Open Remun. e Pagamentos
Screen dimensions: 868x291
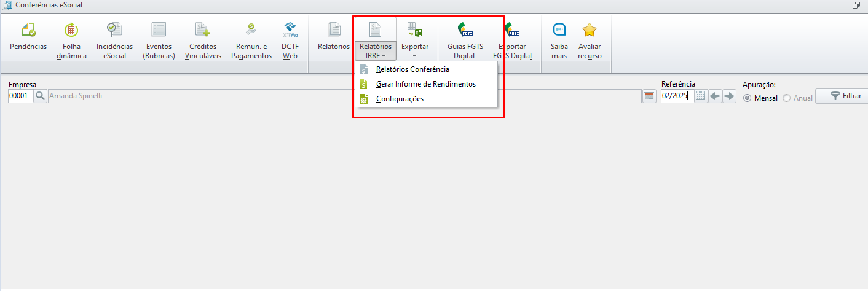[x=251, y=41]
